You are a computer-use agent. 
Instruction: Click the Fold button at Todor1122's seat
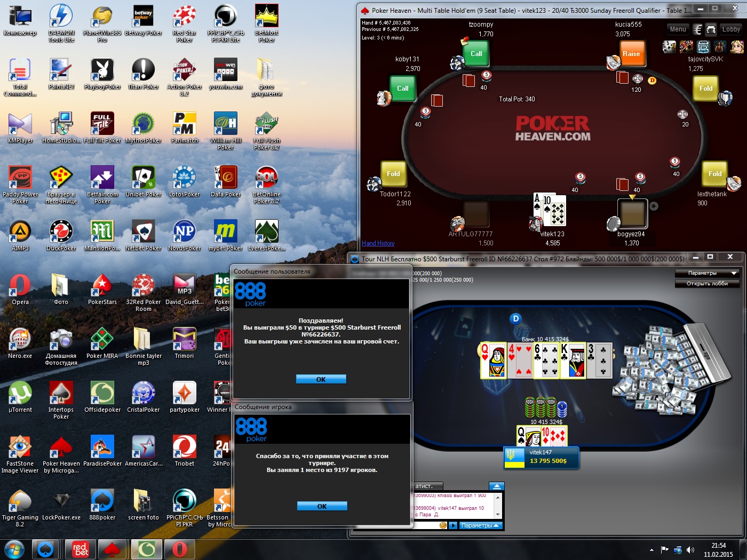click(x=393, y=174)
